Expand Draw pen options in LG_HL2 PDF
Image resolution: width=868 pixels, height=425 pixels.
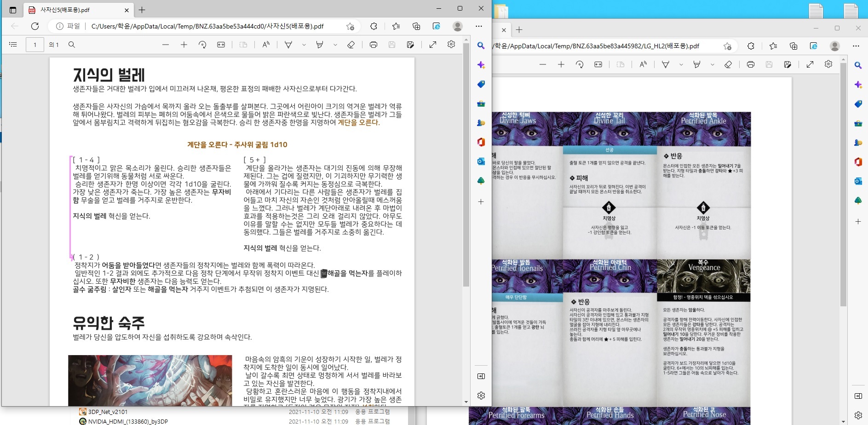click(681, 64)
